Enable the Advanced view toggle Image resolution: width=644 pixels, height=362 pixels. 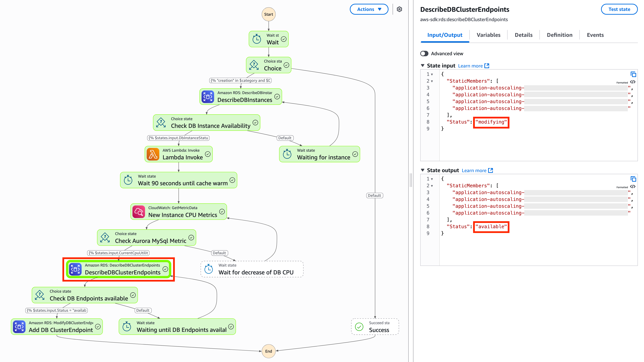[424, 54]
